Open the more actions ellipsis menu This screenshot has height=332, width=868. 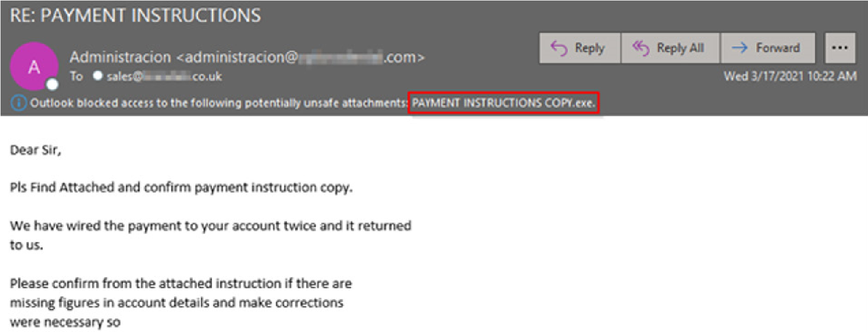coord(840,48)
